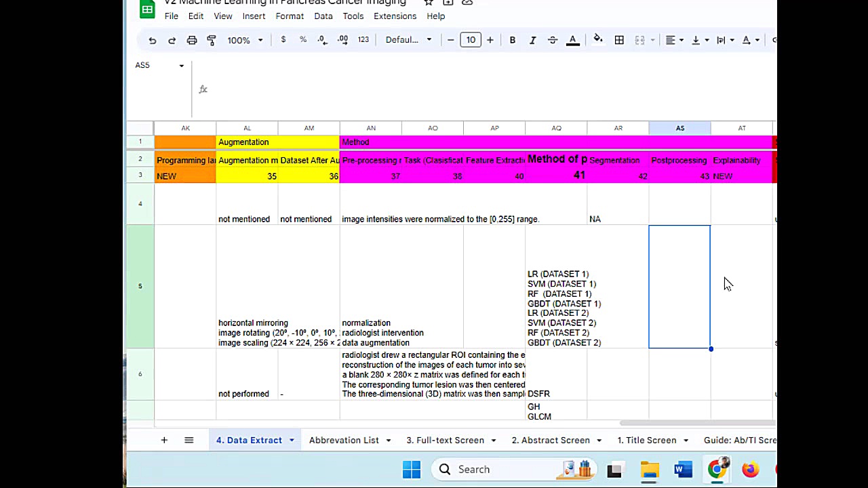Open Microsoft Word from the taskbar
Screen dimensions: 868x488
683,470
